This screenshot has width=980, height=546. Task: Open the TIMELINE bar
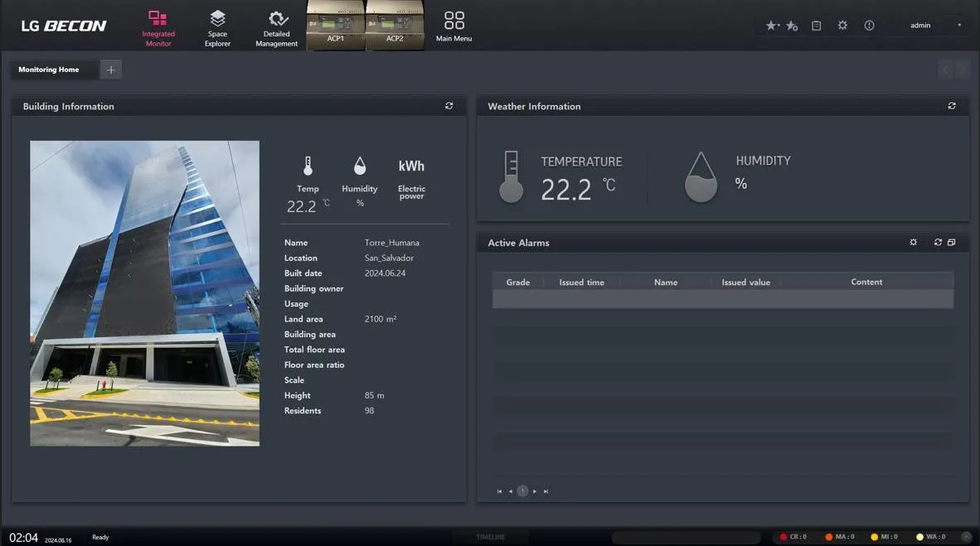pos(491,537)
